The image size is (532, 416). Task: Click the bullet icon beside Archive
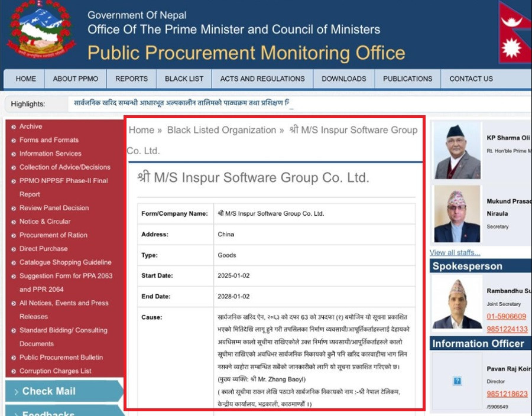[14, 127]
